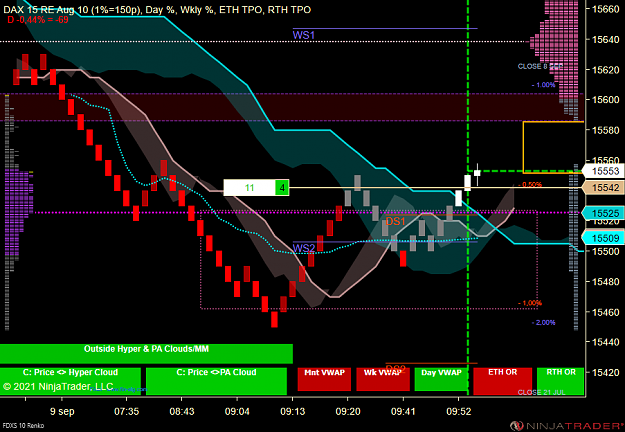Click the 15420 price axis label
This screenshot has width=625, height=432.
point(605,373)
